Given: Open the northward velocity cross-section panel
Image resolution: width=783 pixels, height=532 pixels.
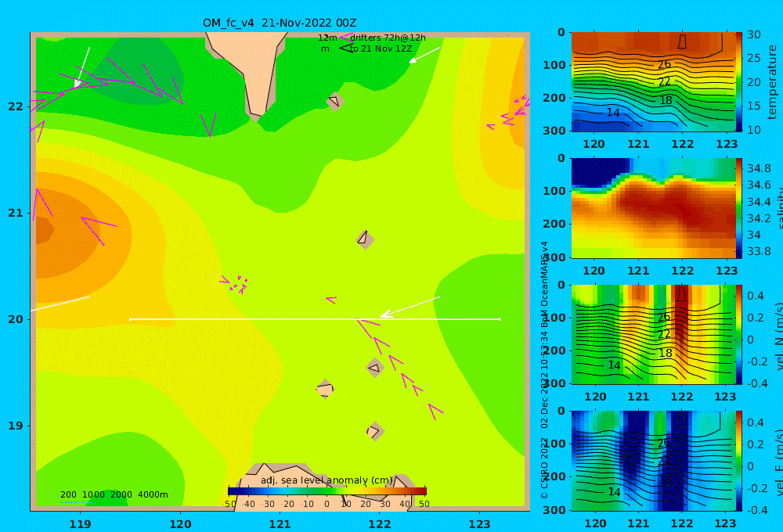Looking at the screenshot, I should click(653, 334).
